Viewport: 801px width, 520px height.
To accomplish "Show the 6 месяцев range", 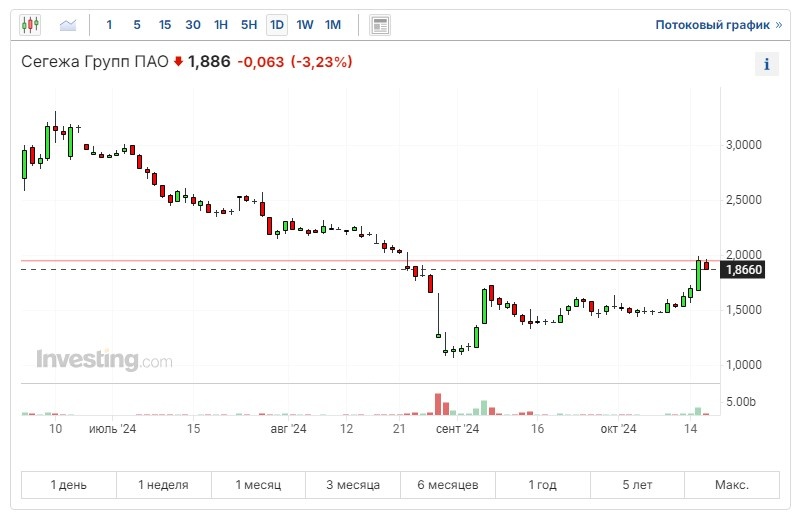I will pos(448,485).
